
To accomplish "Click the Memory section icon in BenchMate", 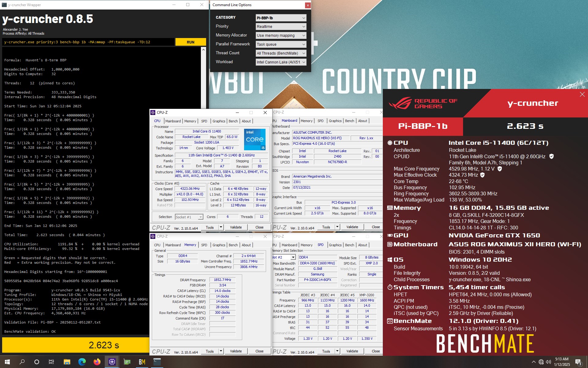I will click(390, 208).
